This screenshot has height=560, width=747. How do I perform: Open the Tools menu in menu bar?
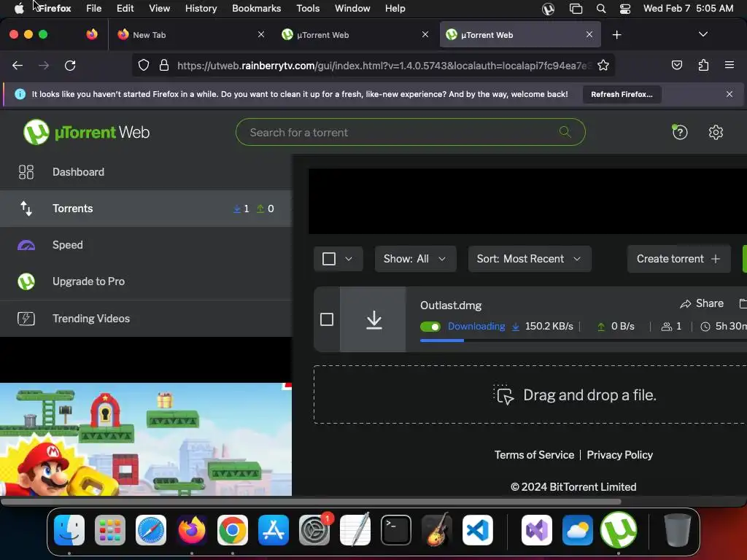click(308, 9)
